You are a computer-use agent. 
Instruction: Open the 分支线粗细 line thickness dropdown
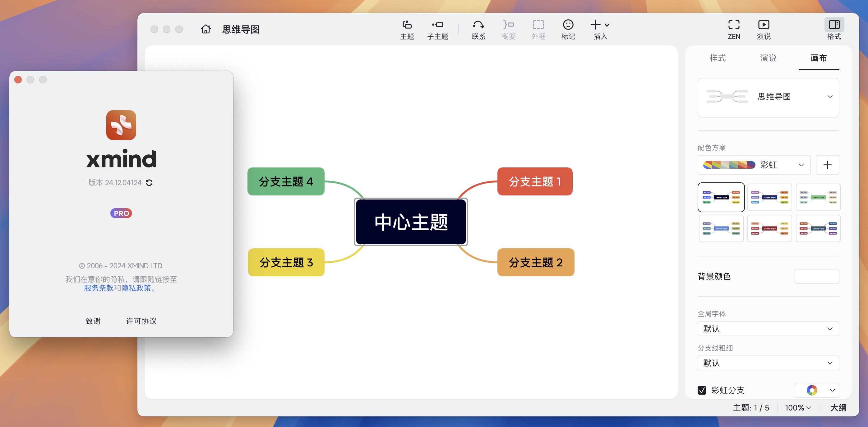[x=768, y=363]
